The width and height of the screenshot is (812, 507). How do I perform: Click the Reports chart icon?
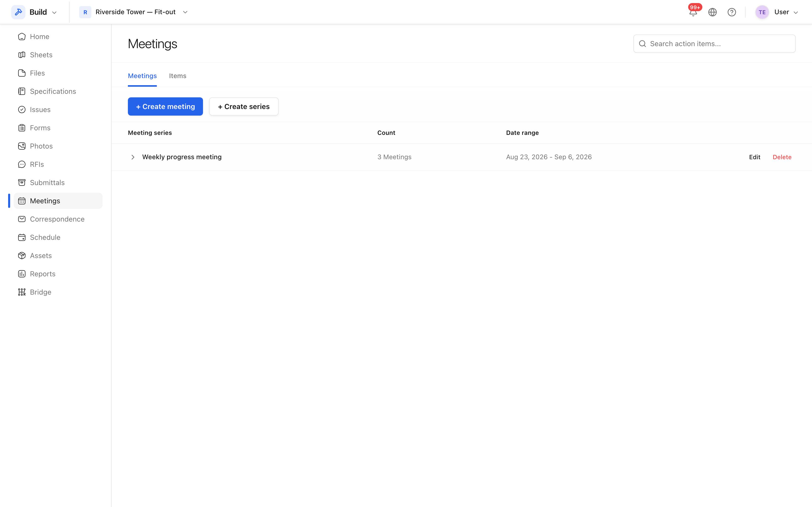tap(22, 274)
